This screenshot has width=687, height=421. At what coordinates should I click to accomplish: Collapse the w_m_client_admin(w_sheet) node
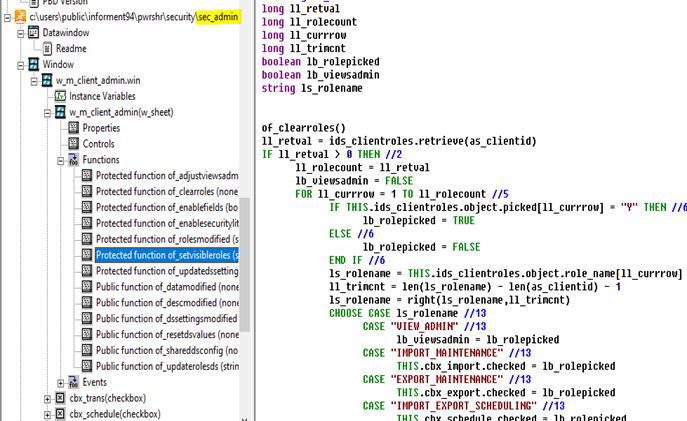pyautogui.click(x=47, y=113)
